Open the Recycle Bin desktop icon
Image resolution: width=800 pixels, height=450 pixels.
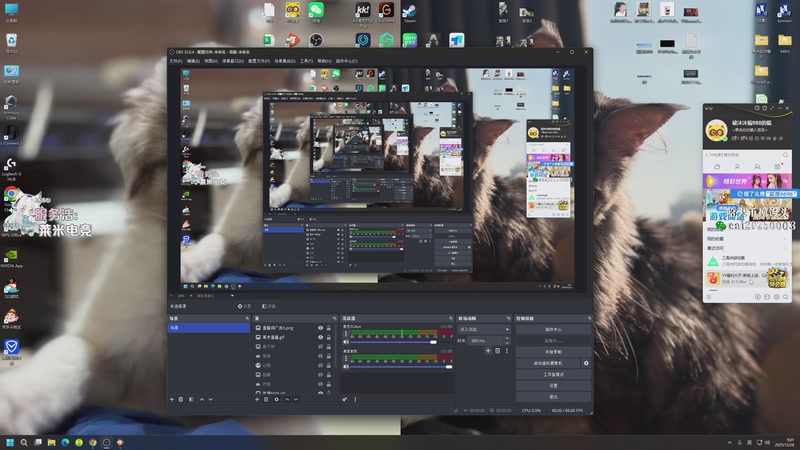(11, 43)
